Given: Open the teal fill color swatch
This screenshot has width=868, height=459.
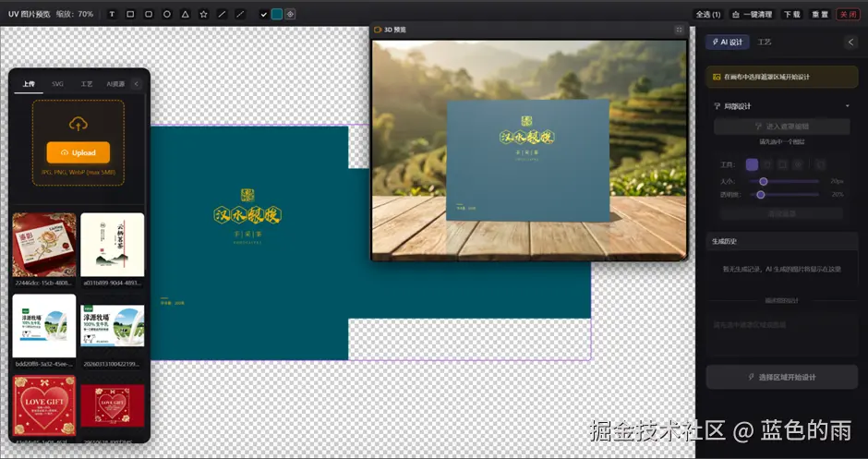Looking at the screenshot, I should [x=277, y=15].
